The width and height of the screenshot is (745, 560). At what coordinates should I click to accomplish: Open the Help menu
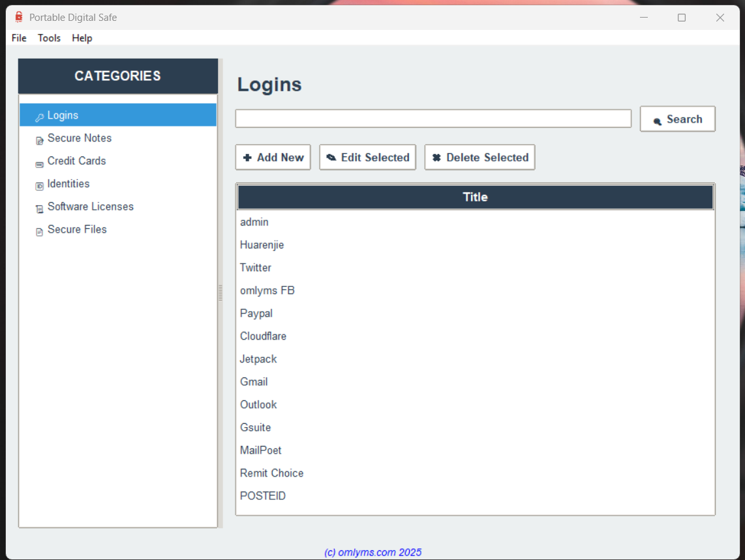(82, 38)
